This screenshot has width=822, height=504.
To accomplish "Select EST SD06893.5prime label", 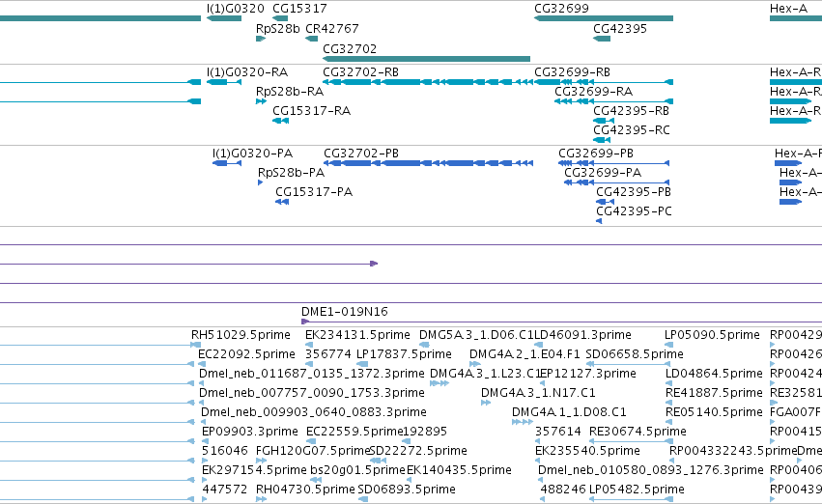I will point(407,490).
